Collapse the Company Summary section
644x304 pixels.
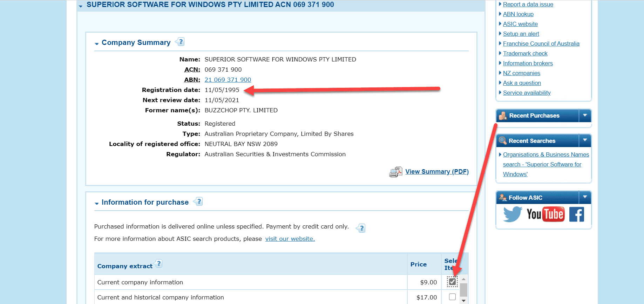(x=97, y=44)
